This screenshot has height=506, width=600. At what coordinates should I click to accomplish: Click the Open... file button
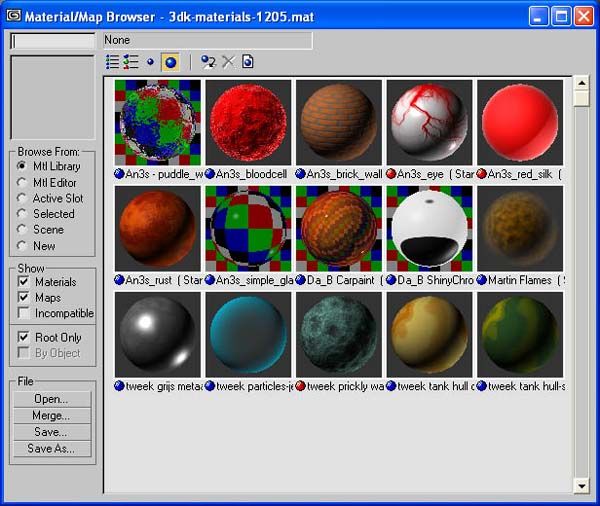pyautogui.click(x=52, y=399)
